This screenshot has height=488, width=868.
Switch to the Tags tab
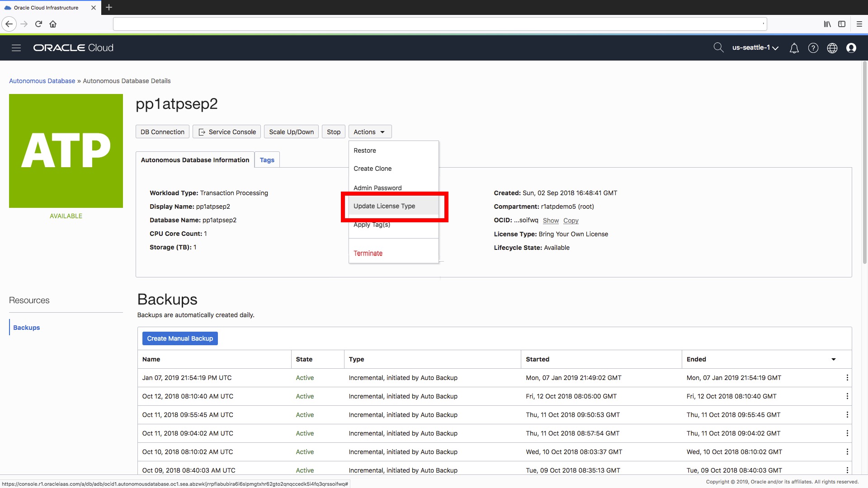tap(267, 160)
